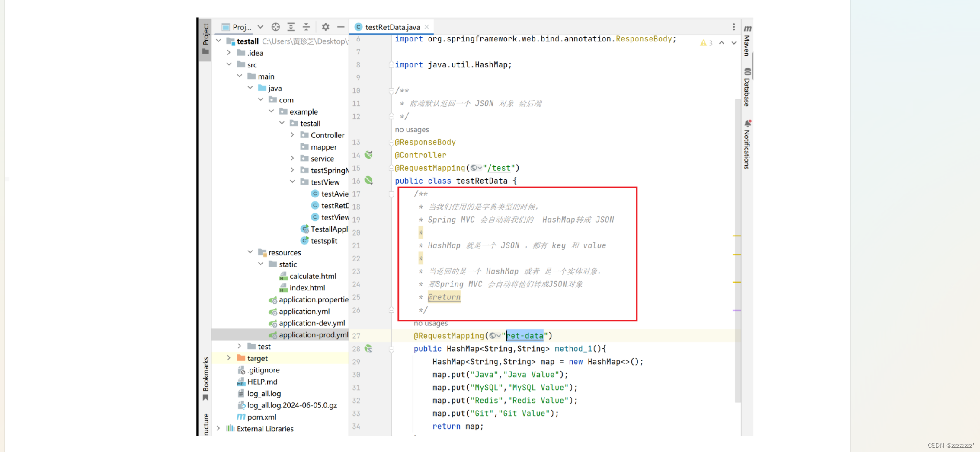Click the gutter icon on line 28
Viewport: 980px width, 452px height.
[368, 348]
